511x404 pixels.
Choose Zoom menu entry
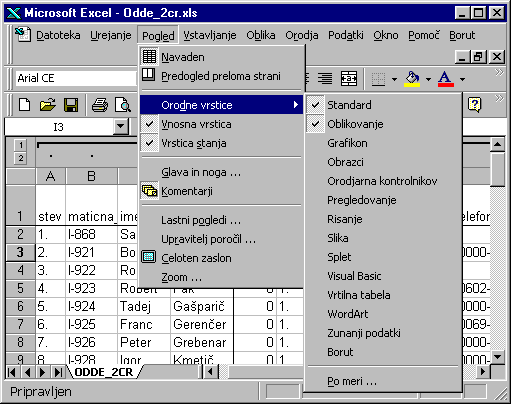(221, 277)
